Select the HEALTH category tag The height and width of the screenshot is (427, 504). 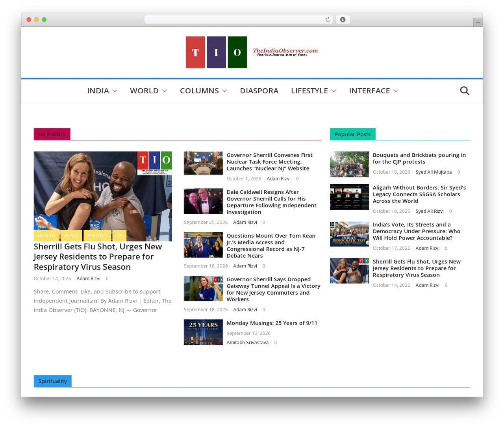(46, 236)
